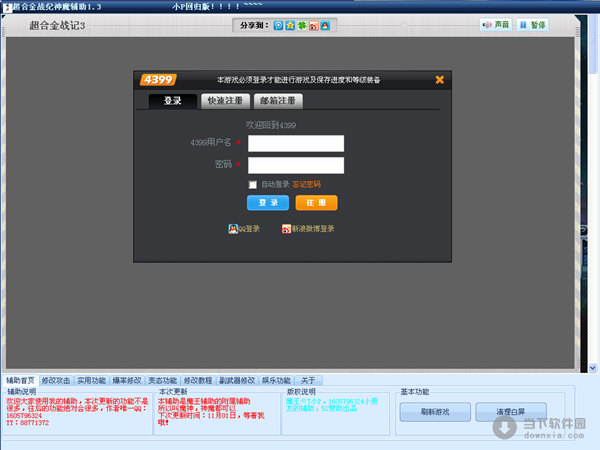Click the 4399 username input field

point(296,143)
